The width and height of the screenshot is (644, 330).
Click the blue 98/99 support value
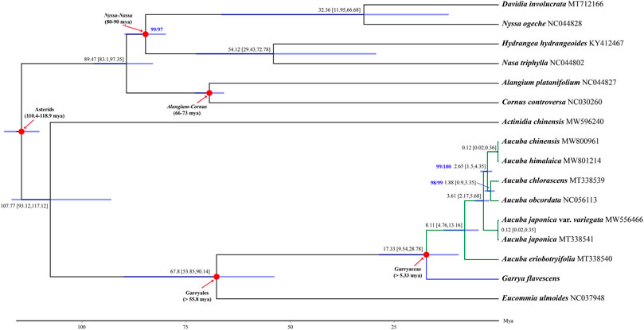[437, 183]
